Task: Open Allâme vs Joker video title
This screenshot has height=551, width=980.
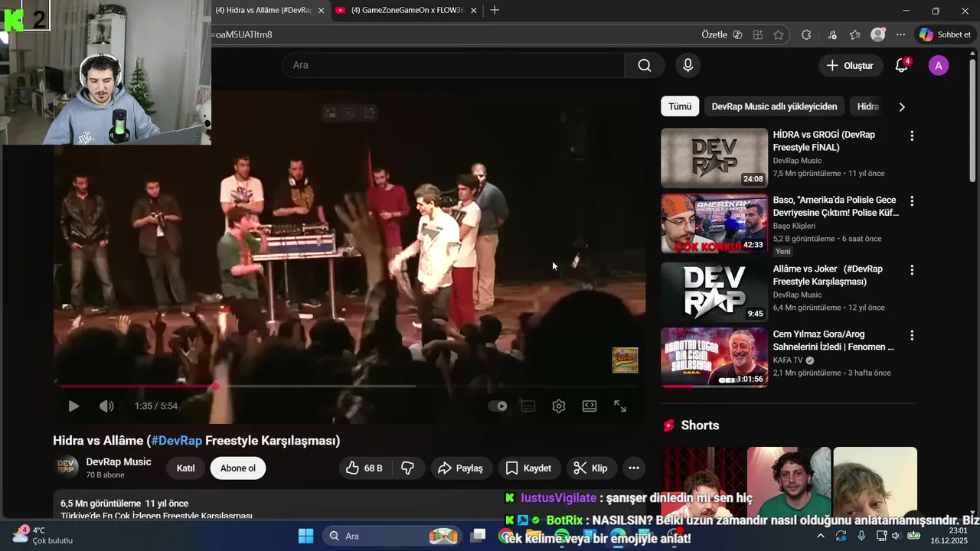Action: (x=828, y=275)
